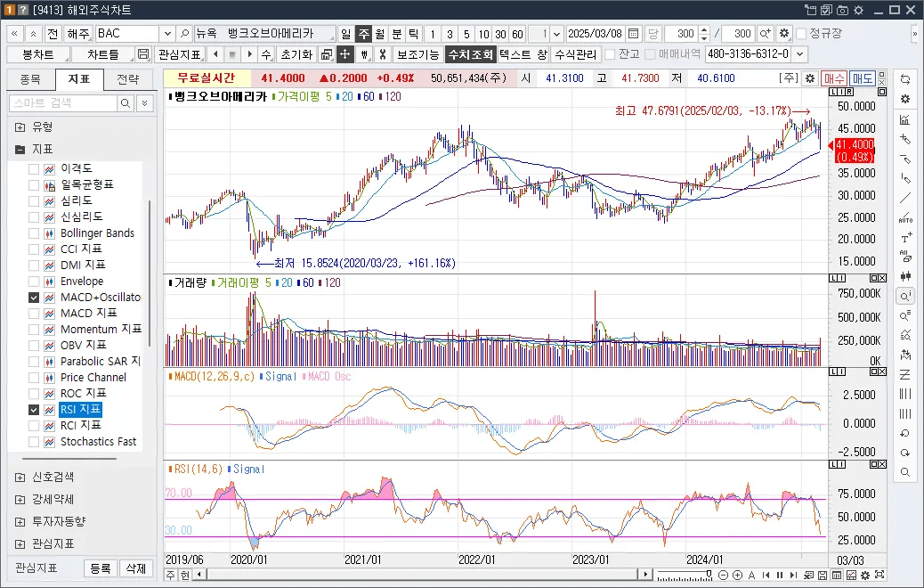This screenshot has height=588, width=924.
Task: Click the zoom slider handle in bottom bar
Action: tap(709, 574)
